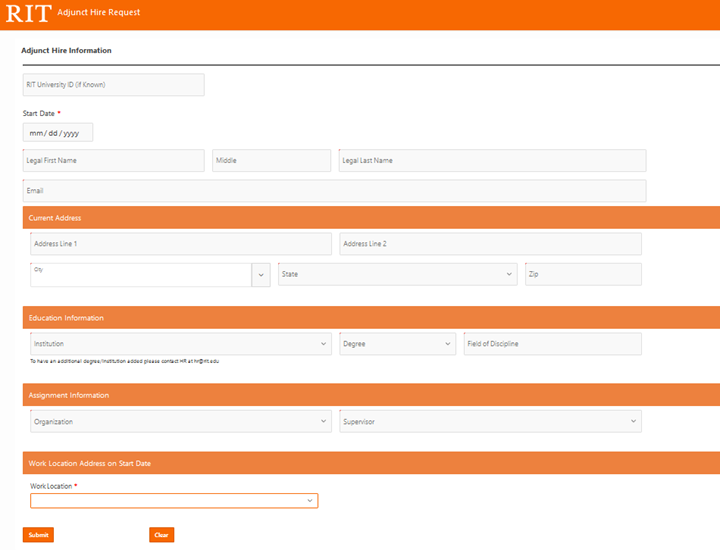Expand the City dropdown arrow
The width and height of the screenshot is (720, 550).
(261, 275)
